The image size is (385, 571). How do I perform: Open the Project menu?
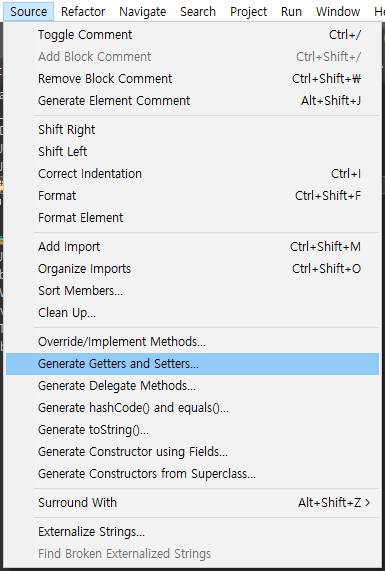248,12
